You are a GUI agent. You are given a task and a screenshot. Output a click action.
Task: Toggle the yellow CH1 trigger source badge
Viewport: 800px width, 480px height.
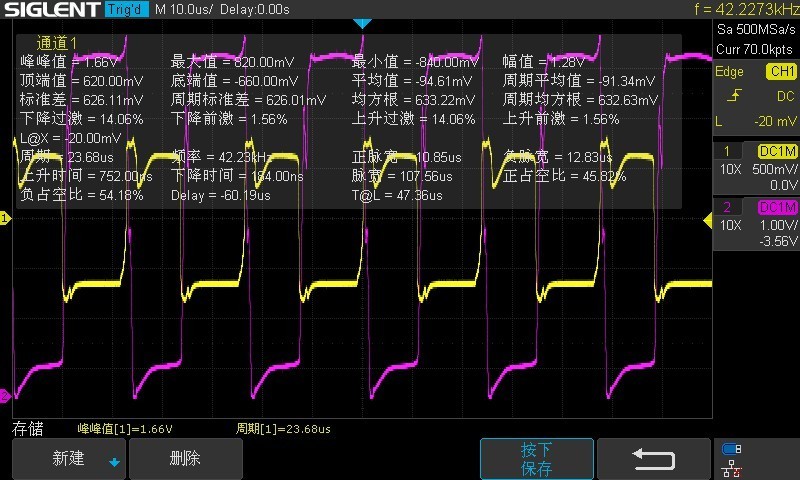(779, 72)
